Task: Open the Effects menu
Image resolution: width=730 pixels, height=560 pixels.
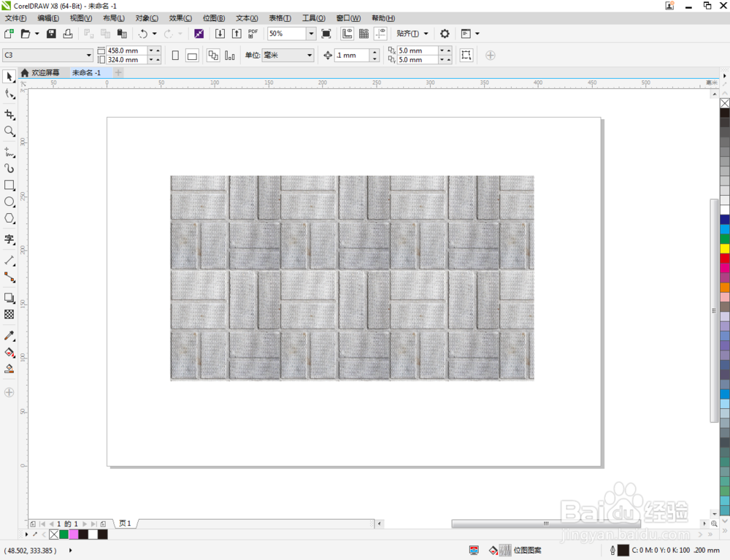Action: (180, 18)
